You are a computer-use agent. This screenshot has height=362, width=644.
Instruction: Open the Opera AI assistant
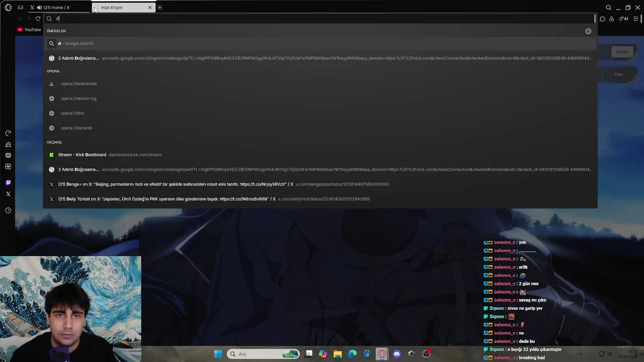tap(623, 19)
